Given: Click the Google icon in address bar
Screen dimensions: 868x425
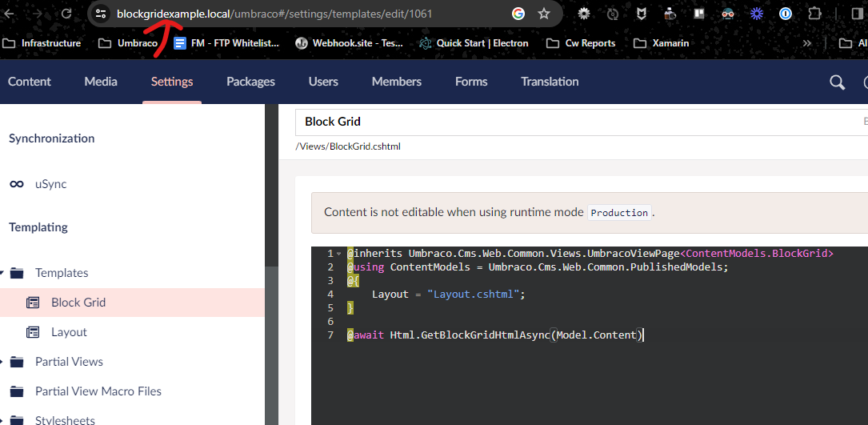Looking at the screenshot, I should point(518,14).
